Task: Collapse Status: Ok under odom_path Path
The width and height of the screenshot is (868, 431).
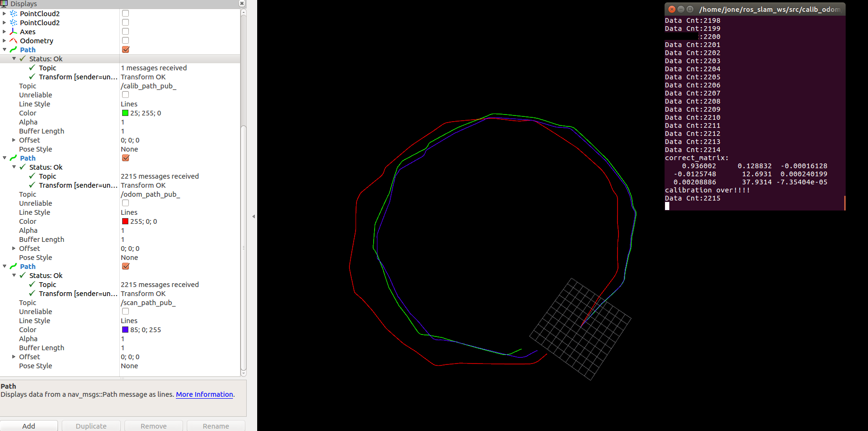Action: click(14, 167)
